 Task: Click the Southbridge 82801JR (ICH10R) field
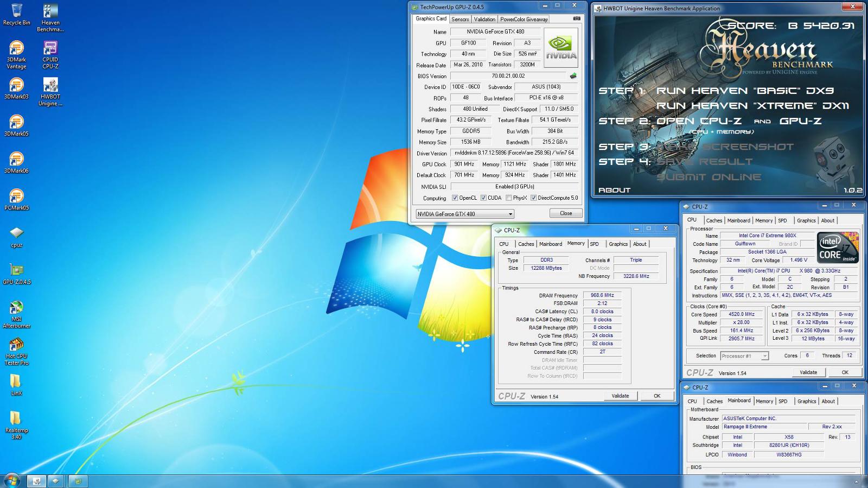pyautogui.click(x=789, y=446)
